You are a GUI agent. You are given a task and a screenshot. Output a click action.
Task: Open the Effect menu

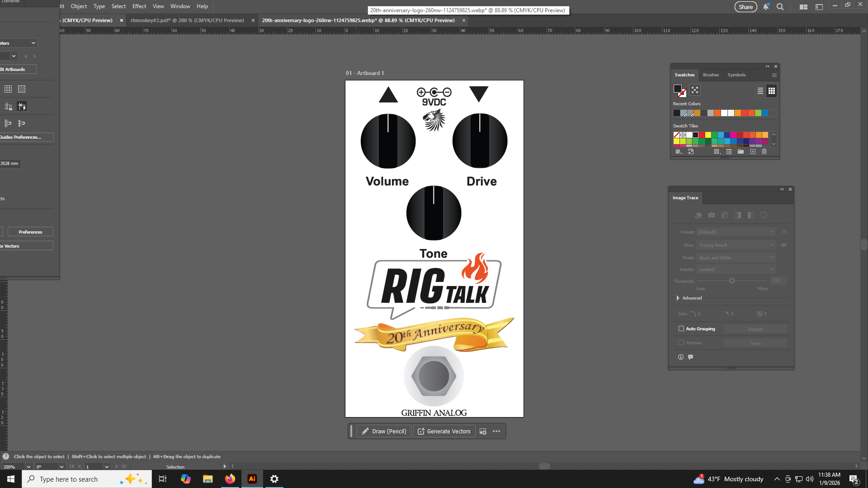tap(139, 6)
